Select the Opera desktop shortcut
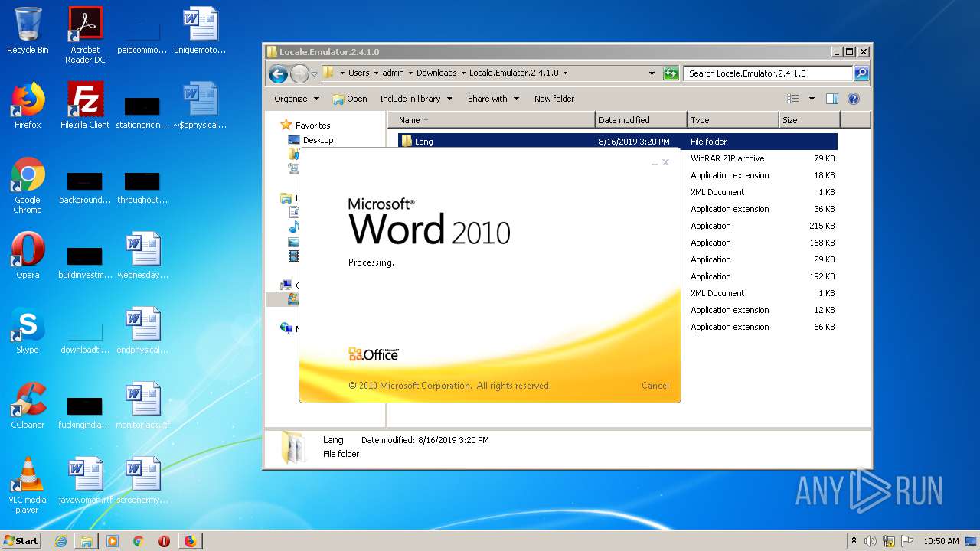Viewport: 980px width, 551px height. pyautogui.click(x=28, y=256)
